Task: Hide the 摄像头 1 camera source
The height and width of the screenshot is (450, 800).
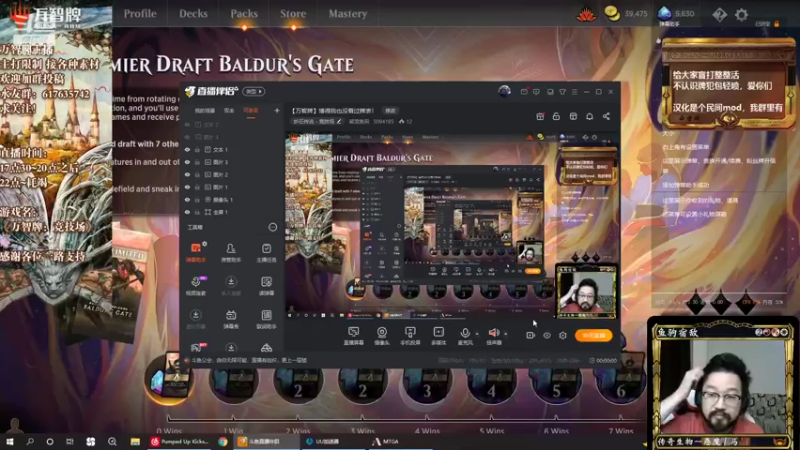Action: pyautogui.click(x=187, y=199)
